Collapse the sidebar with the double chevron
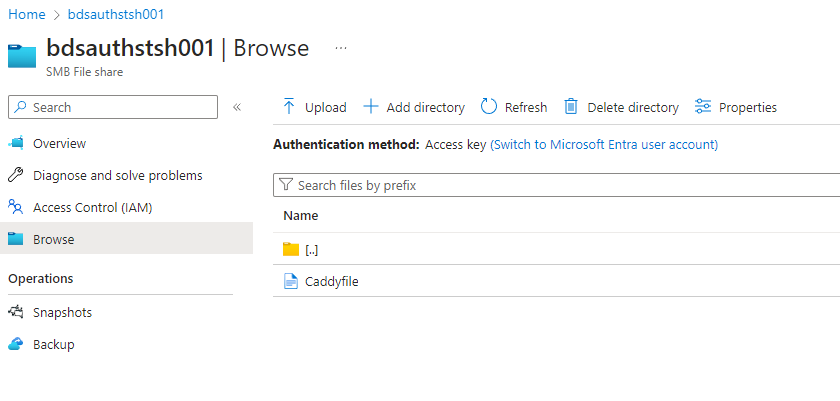 pyautogui.click(x=237, y=107)
